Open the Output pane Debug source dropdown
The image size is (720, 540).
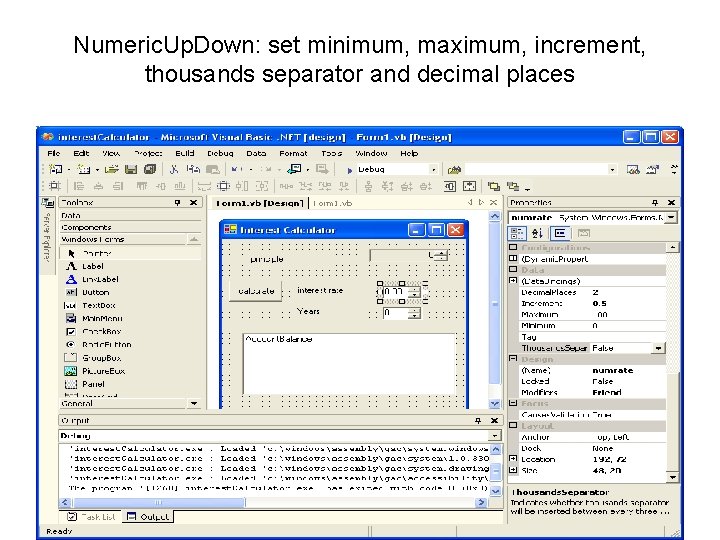pos(495,436)
